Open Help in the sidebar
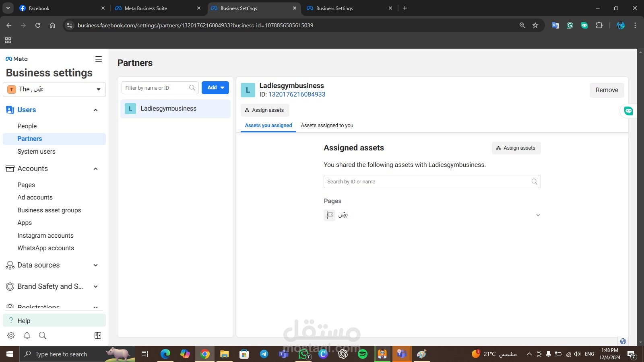 [x=54, y=321]
